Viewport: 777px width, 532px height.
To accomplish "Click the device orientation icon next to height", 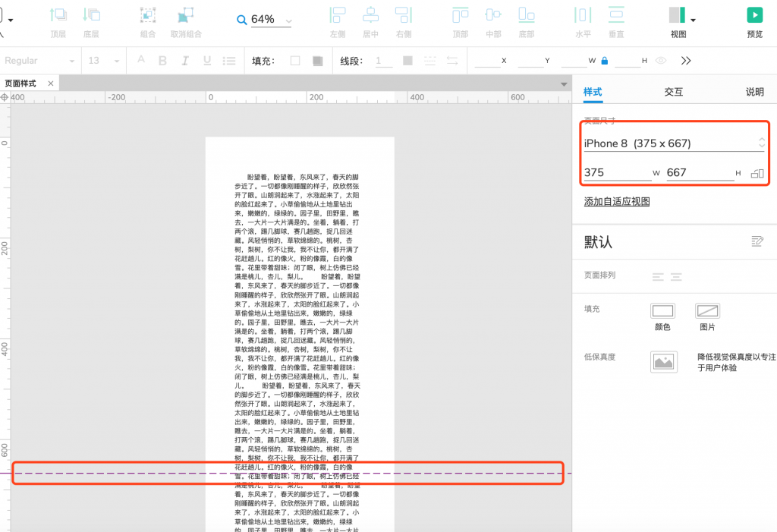I will [x=757, y=174].
